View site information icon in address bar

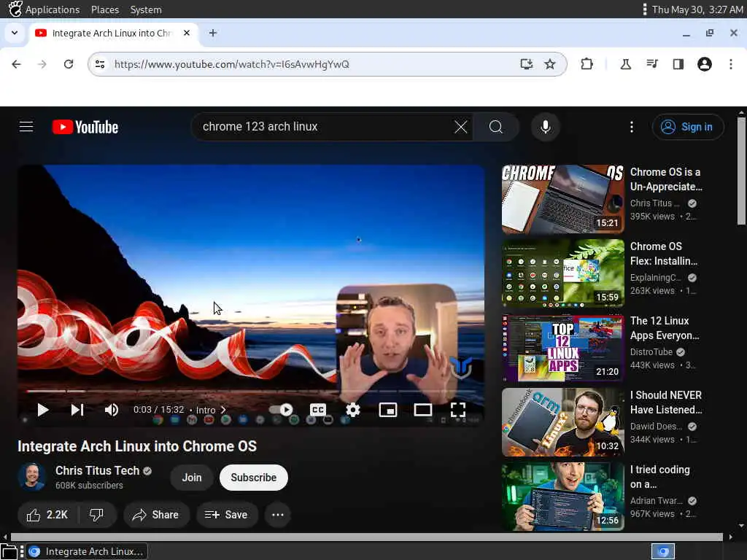[99, 64]
